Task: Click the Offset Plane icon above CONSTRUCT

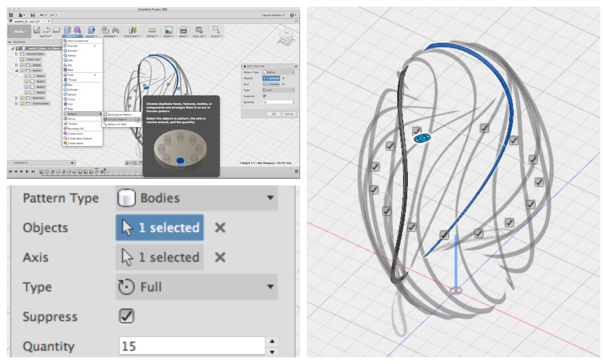Action: coord(133,30)
